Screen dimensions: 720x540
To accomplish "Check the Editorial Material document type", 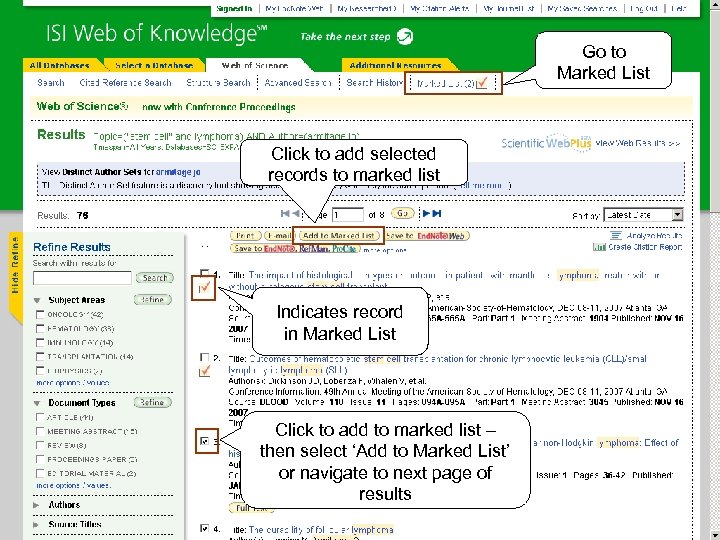I will tap(40, 473).
